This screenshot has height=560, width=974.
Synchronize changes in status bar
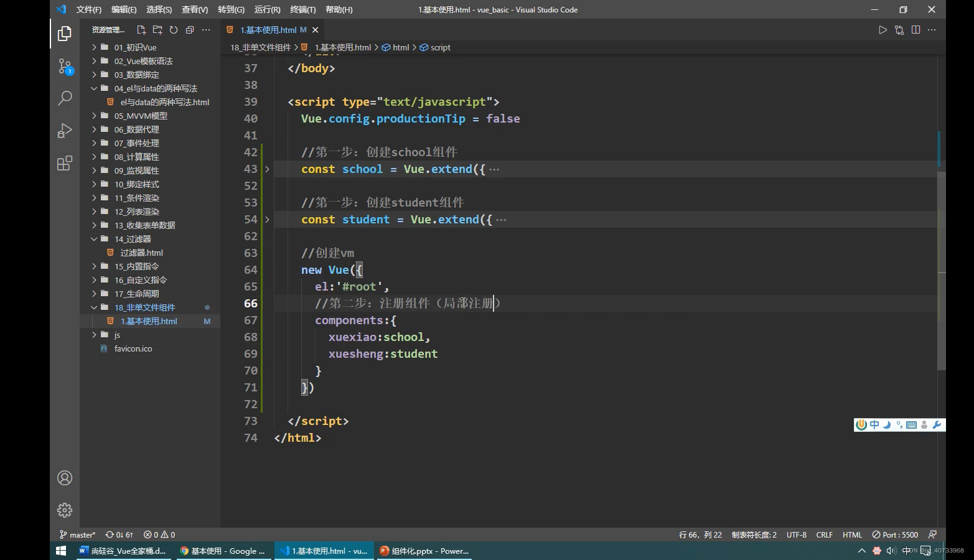pyautogui.click(x=119, y=534)
